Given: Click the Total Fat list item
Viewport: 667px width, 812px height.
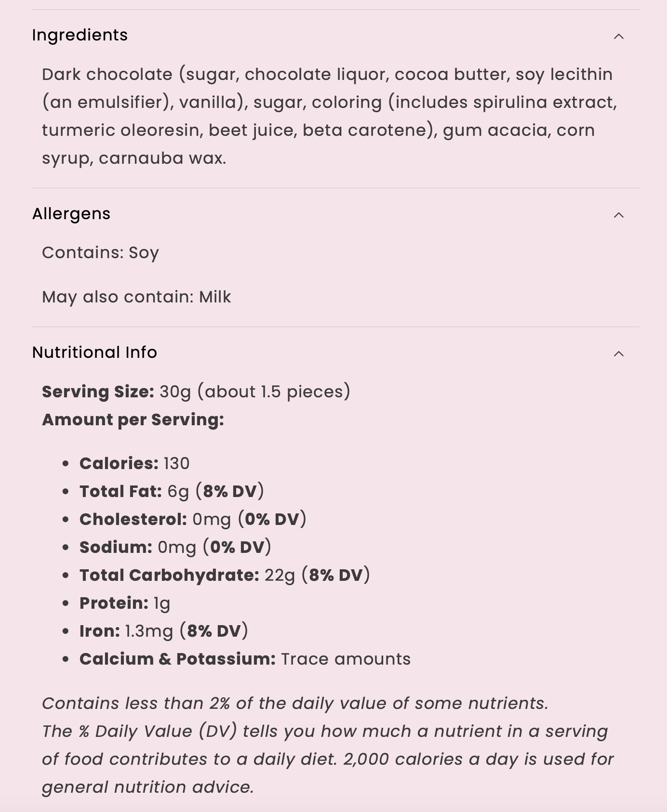Looking at the screenshot, I should (x=172, y=491).
